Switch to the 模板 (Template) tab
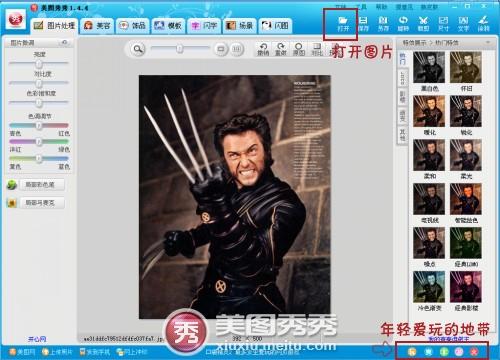Screen dimensions: 500x360 point(168,26)
